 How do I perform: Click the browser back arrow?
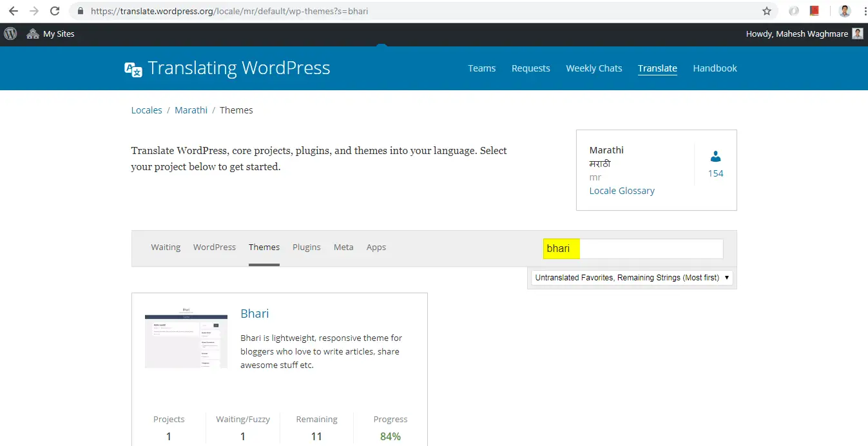coord(14,11)
